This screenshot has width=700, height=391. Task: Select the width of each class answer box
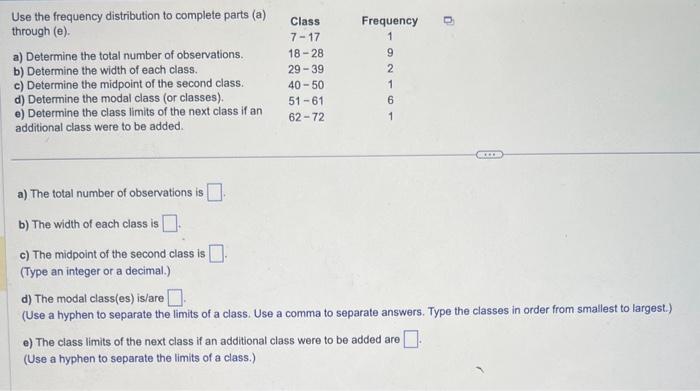click(x=170, y=223)
